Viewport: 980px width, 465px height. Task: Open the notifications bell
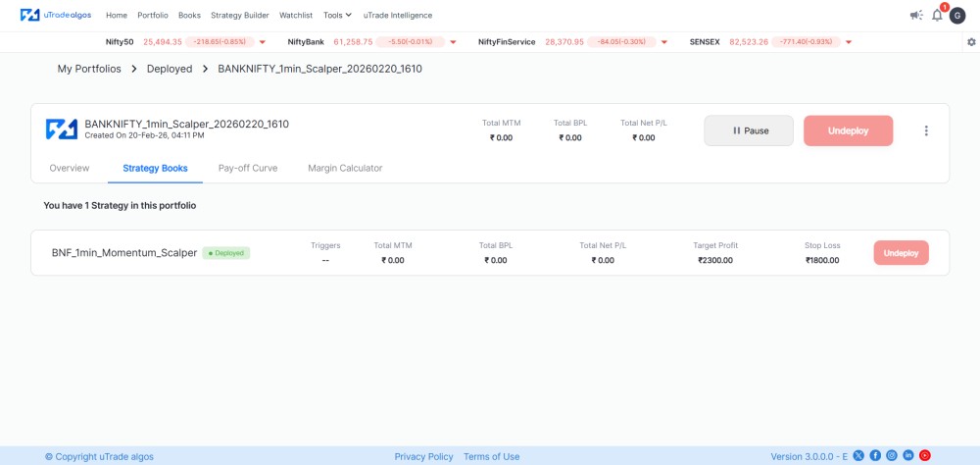click(937, 15)
